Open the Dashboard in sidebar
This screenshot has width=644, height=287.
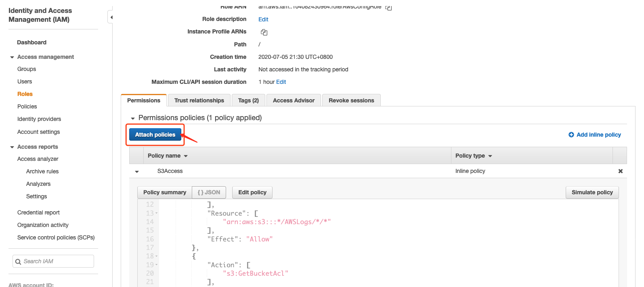31,42
